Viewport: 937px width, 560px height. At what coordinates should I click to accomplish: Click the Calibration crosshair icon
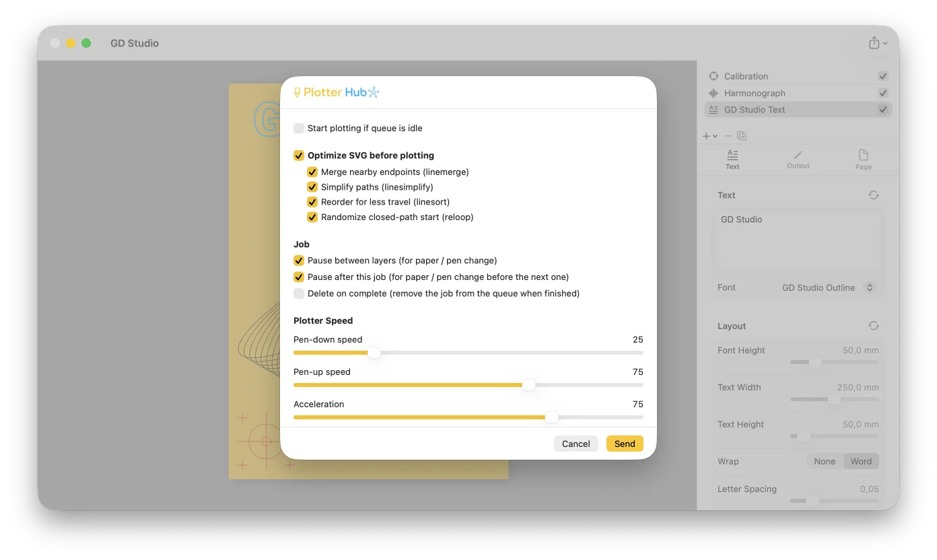click(714, 76)
